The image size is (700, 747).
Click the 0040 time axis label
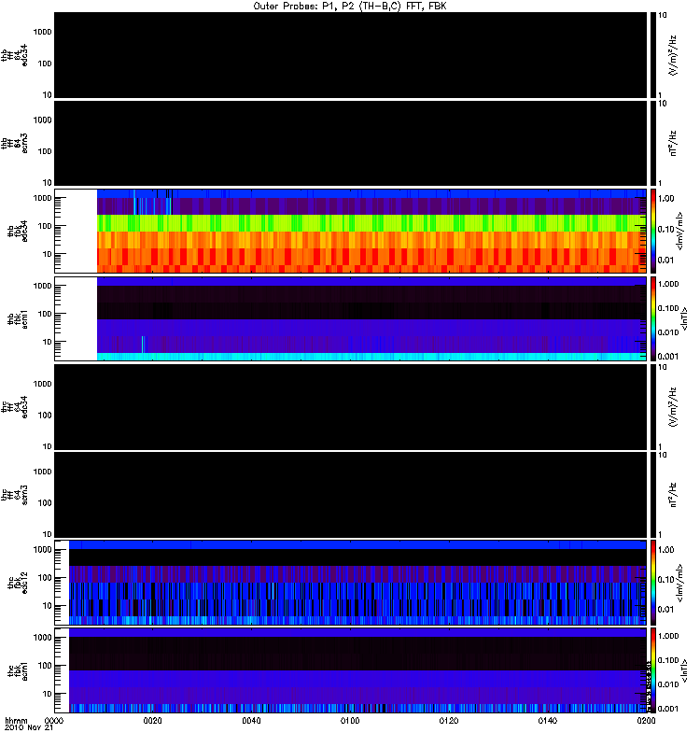click(251, 720)
